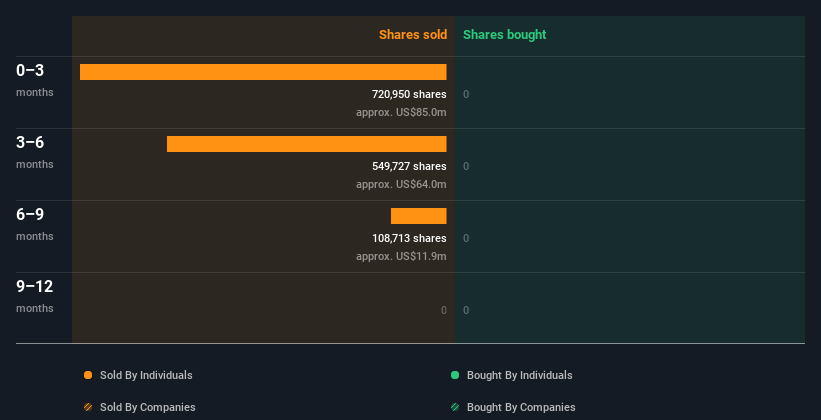The image size is (821, 420).
Task: Click the Bought By Individuals legend label
Action: click(x=519, y=375)
